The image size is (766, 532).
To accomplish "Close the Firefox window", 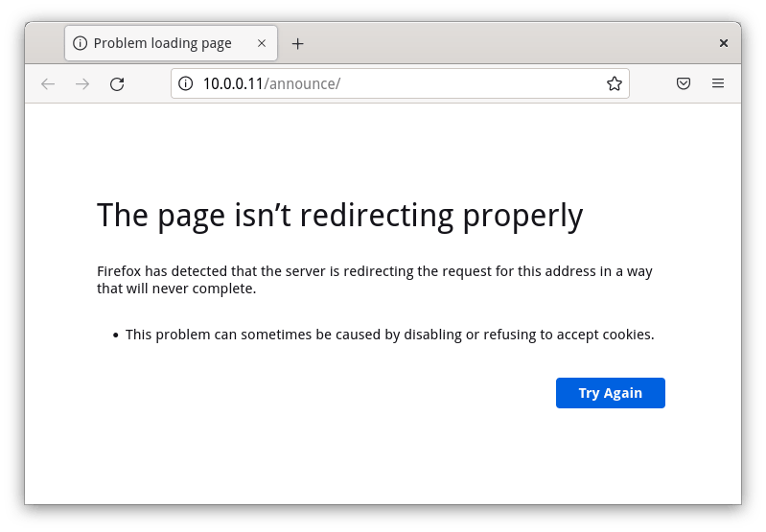I will coord(724,43).
